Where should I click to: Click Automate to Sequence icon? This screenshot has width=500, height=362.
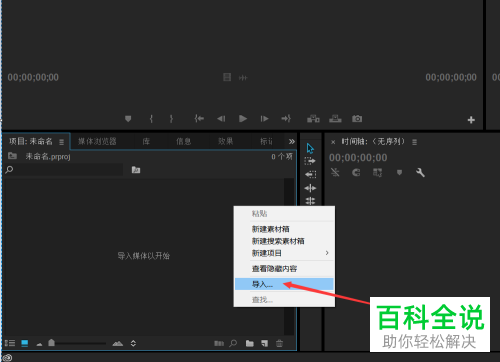[x=219, y=343]
